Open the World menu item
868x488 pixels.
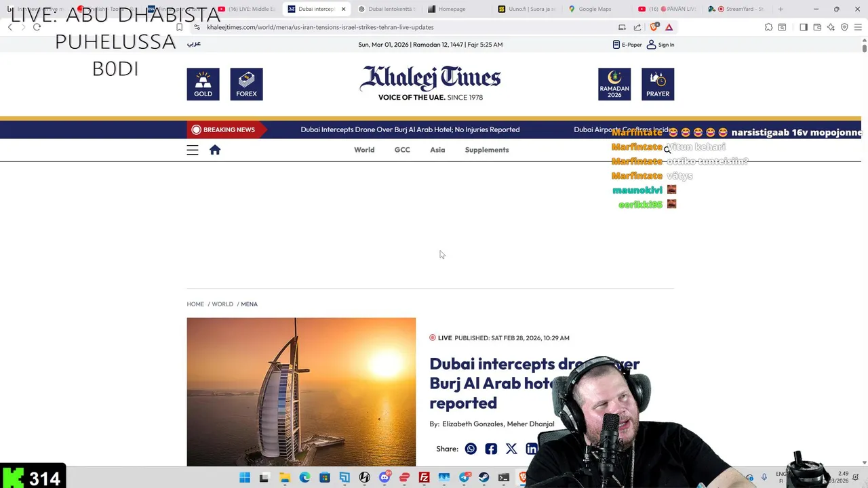click(x=364, y=150)
